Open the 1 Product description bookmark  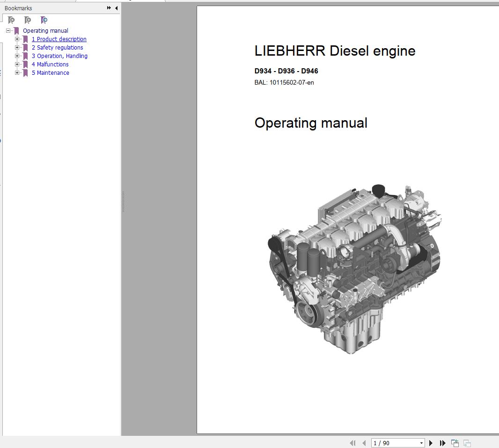pyautogui.click(x=59, y=39)
